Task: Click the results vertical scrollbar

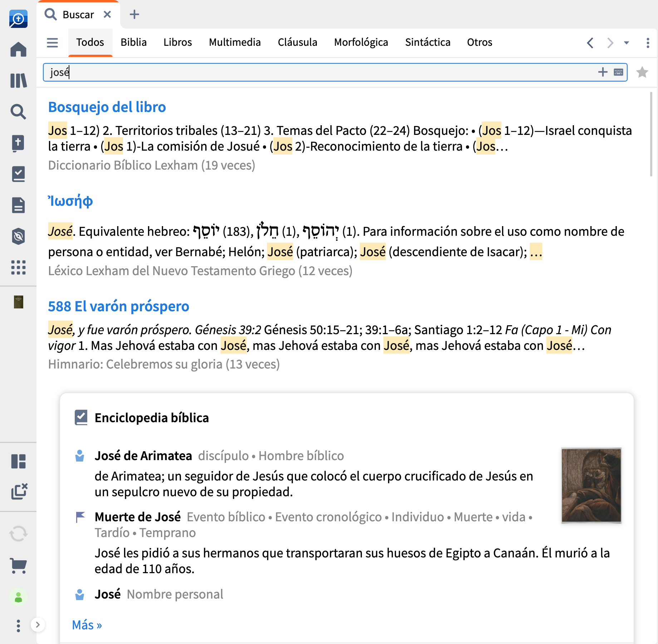Action: 651,134
